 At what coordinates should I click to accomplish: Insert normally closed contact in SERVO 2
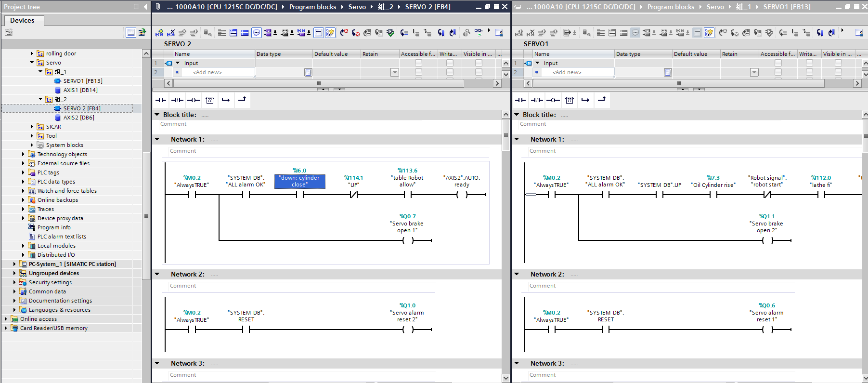(x=177, y=100)
